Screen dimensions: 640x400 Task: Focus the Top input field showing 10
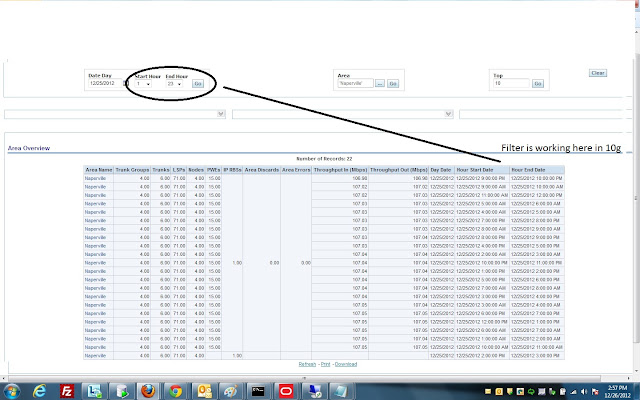(511, 83)
